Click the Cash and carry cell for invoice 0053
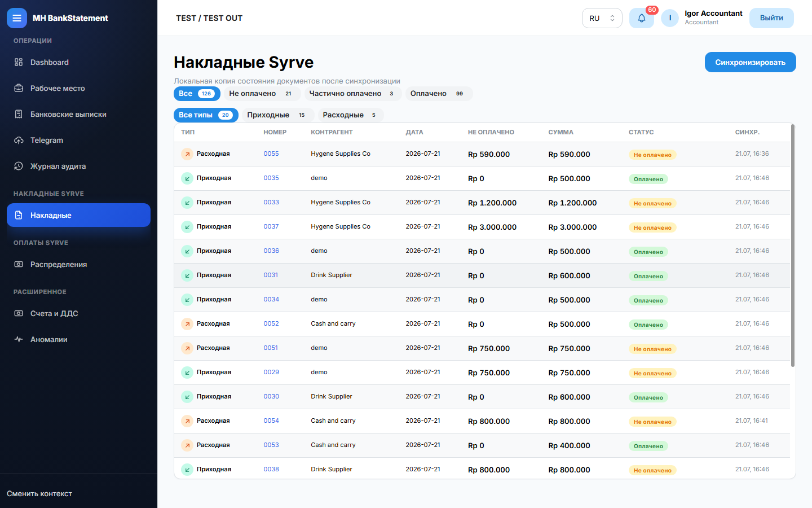 click(333, 445)
